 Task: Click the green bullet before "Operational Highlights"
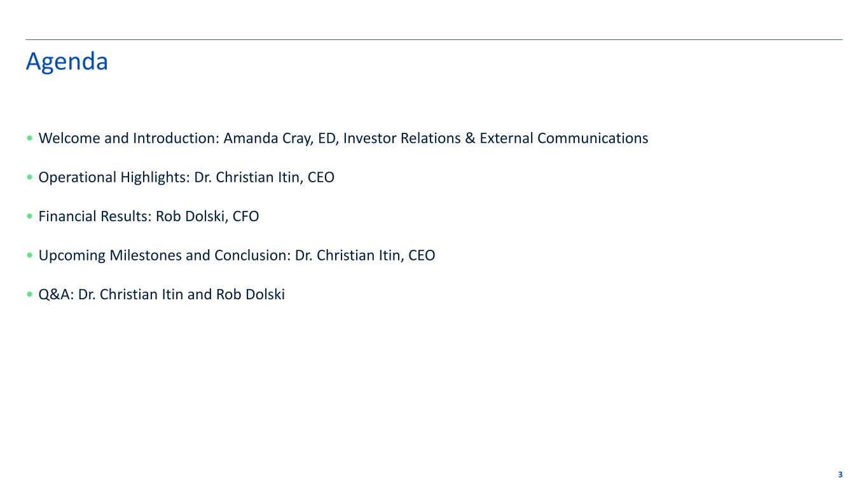[x=30, y=178]
